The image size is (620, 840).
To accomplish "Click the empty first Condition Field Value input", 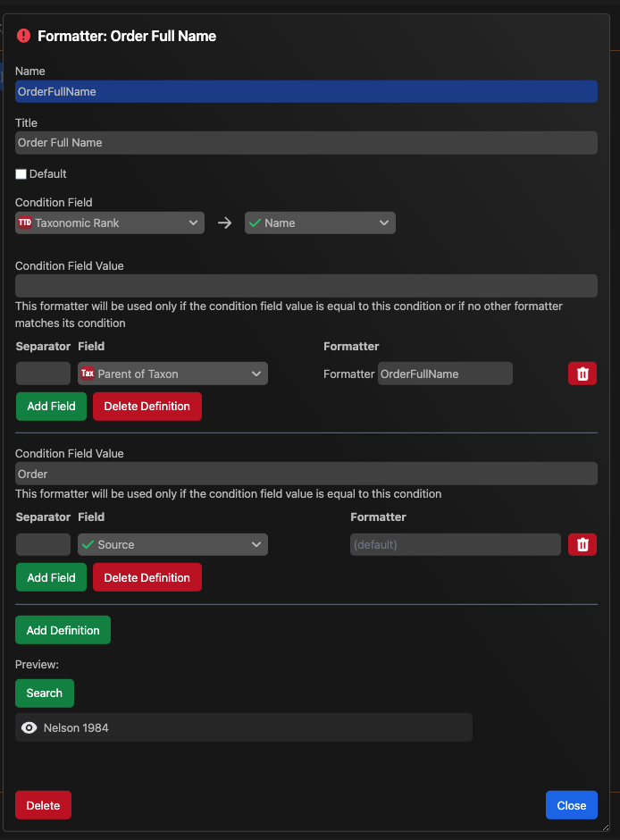I will click(306, 286).
